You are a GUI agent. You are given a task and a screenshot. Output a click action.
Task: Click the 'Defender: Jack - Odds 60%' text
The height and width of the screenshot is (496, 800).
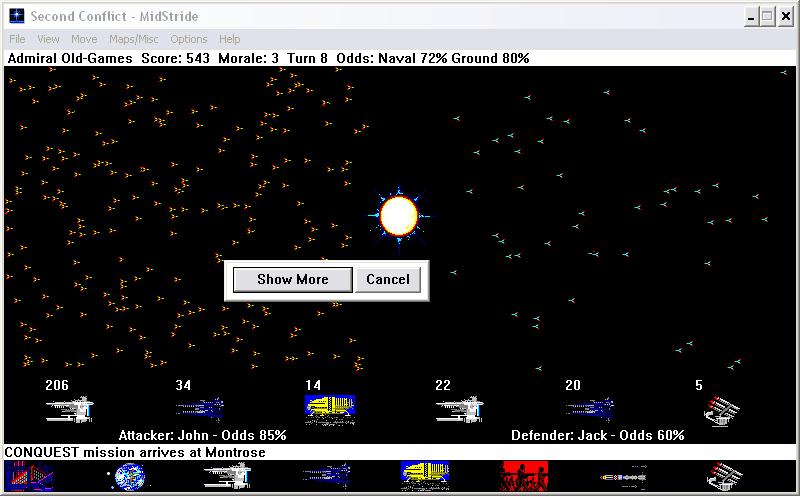[597, 435]
